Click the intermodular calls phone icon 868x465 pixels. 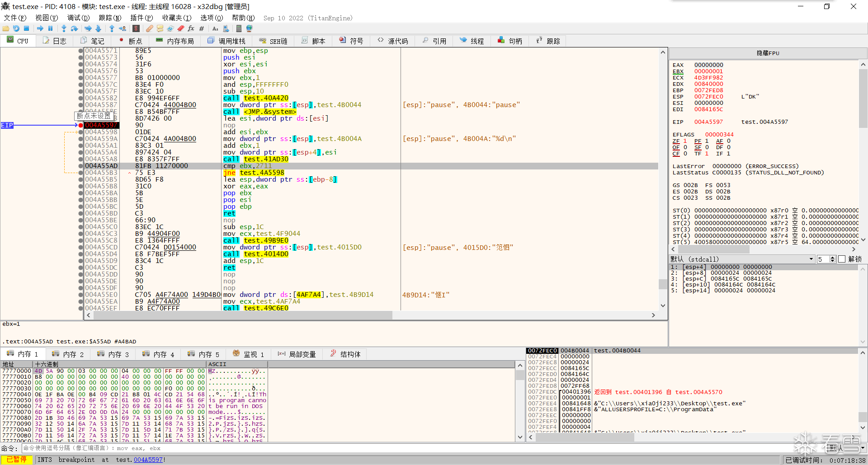coord(226,28)
